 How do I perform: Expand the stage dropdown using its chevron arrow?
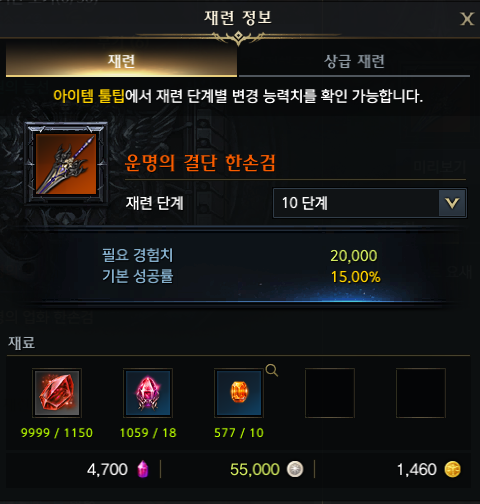(452, 203)
